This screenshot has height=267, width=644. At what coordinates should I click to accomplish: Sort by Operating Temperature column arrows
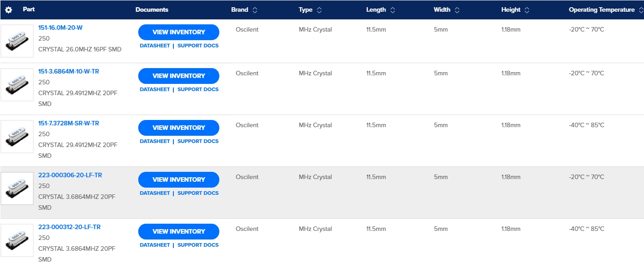(x=641, y=10)
